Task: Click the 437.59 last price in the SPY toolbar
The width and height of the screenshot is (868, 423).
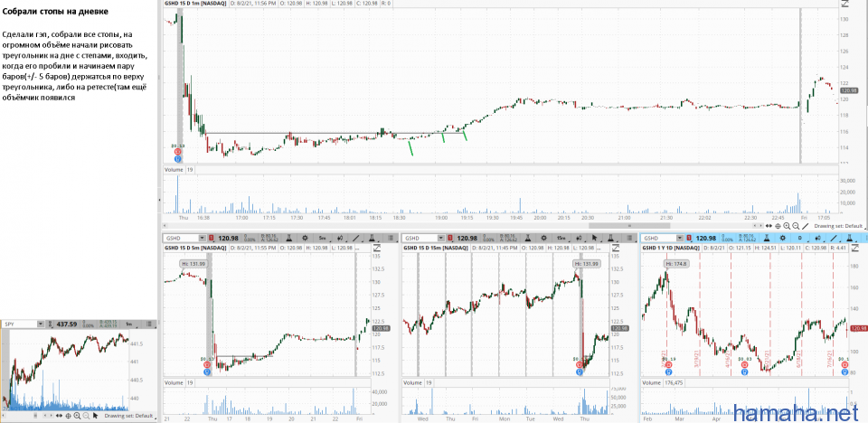Action: (x=66, y=324)
